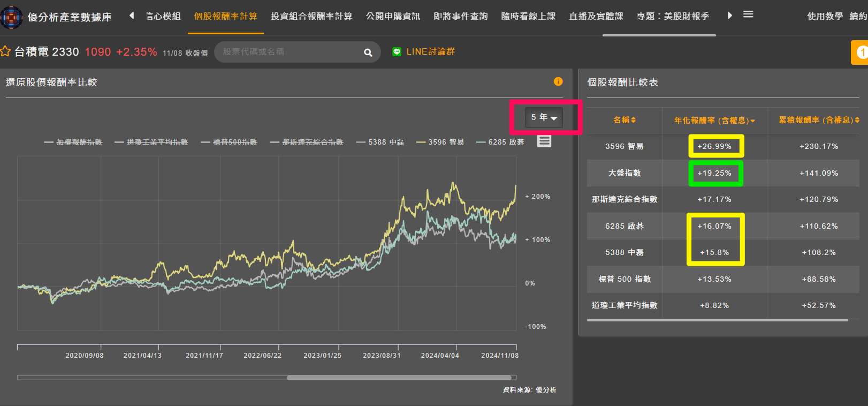Click the +230.17% cumulative return cell

coord(819,146)
